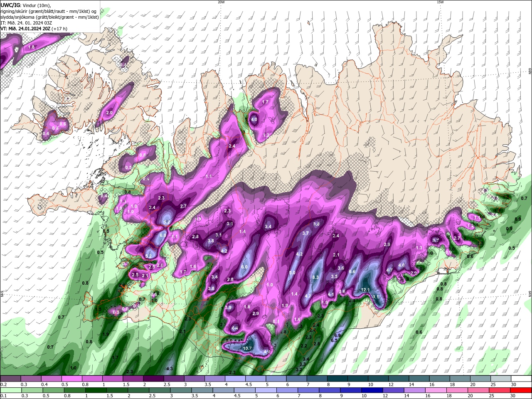Select the 'VT: Mið. 24.01.2024 20Z (+17 h)' line

(x=34, y=29)
